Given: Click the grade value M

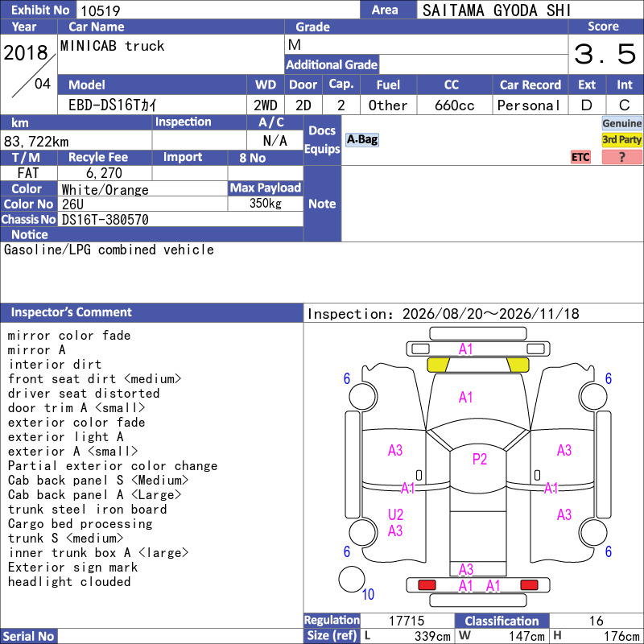Looking at the screenshot, I should (294, 44).
